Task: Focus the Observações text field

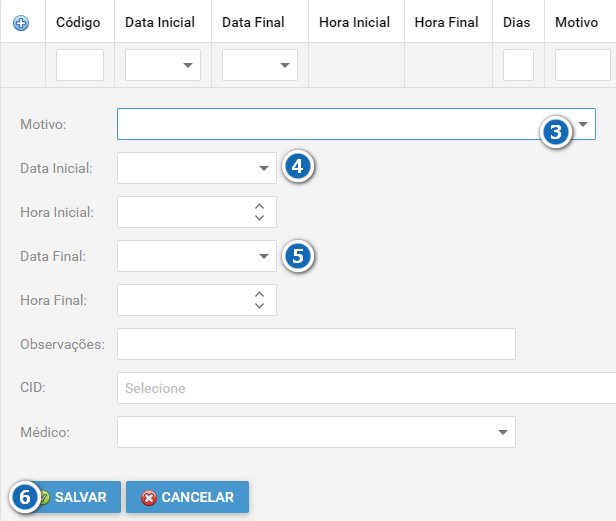Action: (x=316, y=344)
